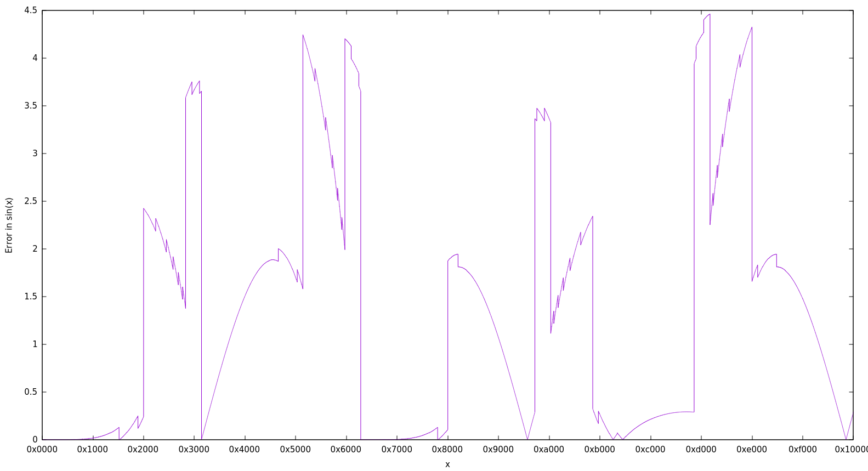Select the 0xf000 x-axis tick label
The width and height of the screenshot is (868, 471).
[802, 450]
